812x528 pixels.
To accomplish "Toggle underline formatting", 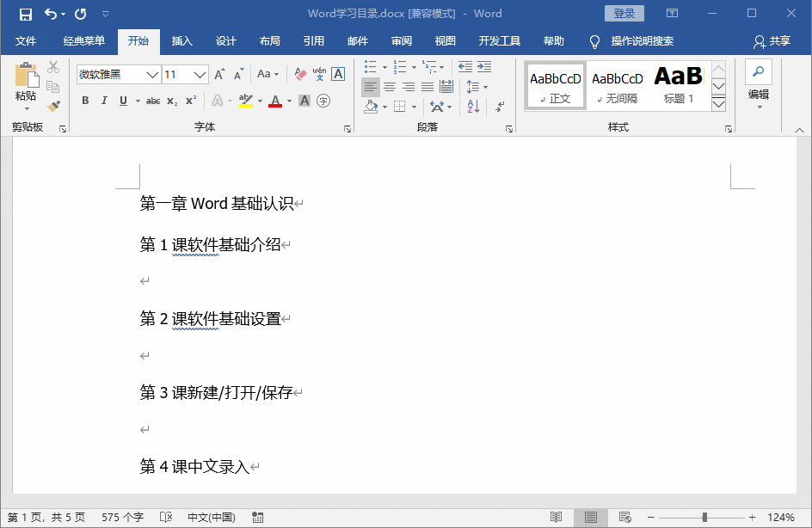I will [x=123, y=101].
